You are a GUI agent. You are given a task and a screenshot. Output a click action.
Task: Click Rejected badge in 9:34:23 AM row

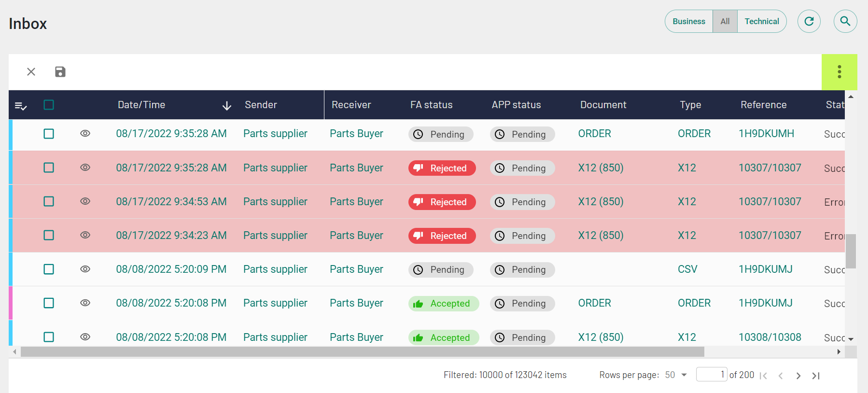coord(442,236)
